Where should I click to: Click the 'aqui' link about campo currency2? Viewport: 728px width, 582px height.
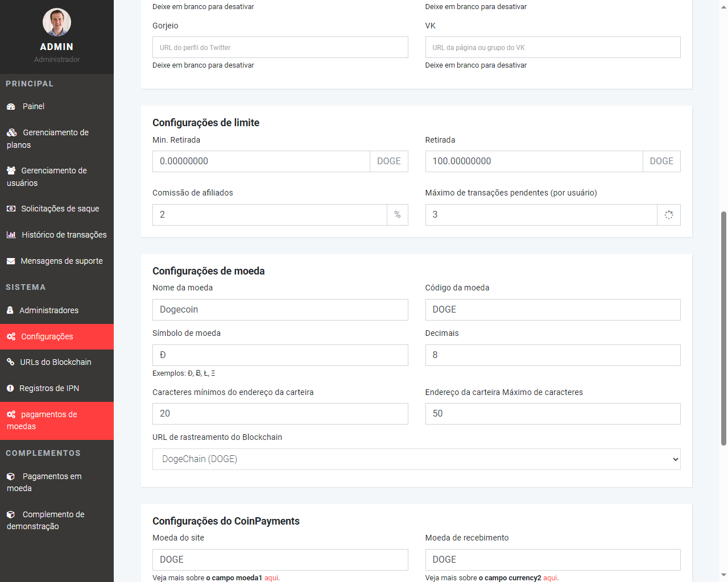click(x=550, y=577)
